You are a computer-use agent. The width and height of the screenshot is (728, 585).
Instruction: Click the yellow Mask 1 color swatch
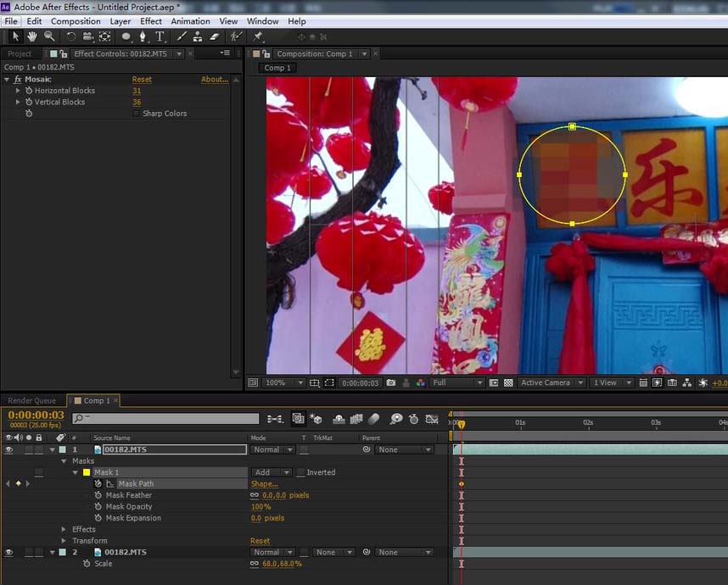[86, 472]
